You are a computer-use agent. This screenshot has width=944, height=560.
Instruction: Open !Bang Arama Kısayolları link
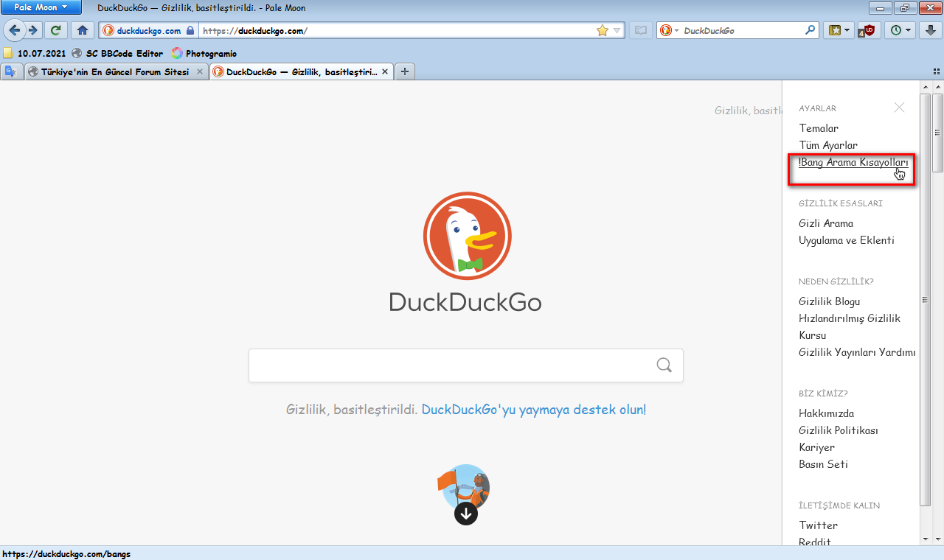pyautogui.click(x=853, y=162)
